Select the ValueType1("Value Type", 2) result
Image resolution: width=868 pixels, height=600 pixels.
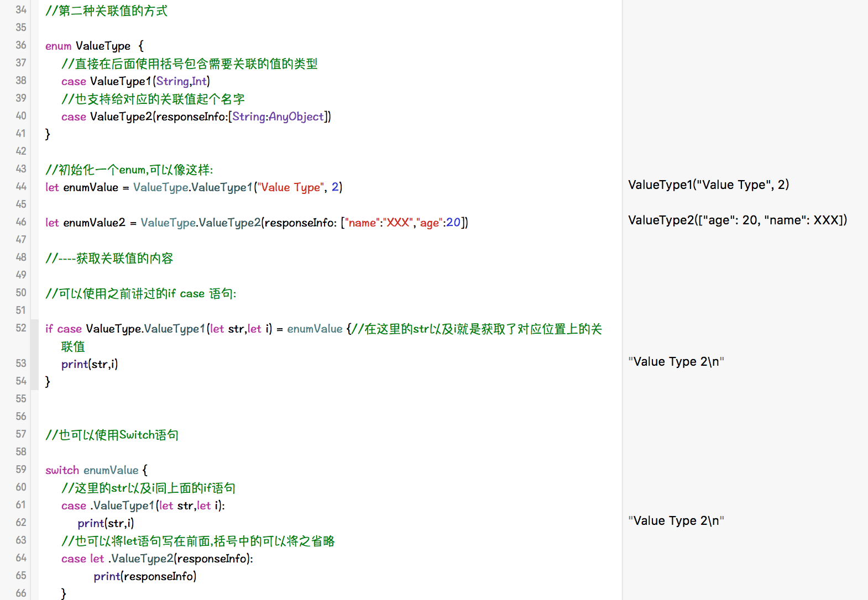[x=708, y=185]
